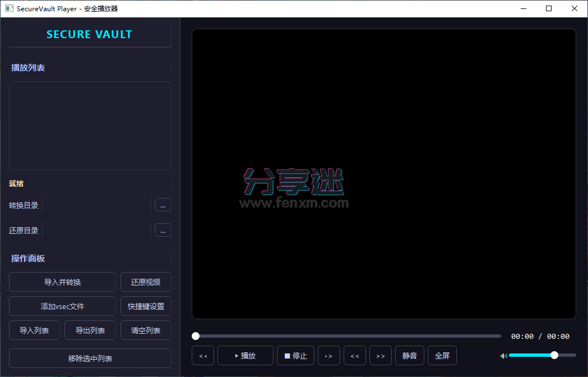Image resolution: width=588 pixels, height=377 pixels.
Task: Click the fast-forward >> control
Action: click(329, 355)
